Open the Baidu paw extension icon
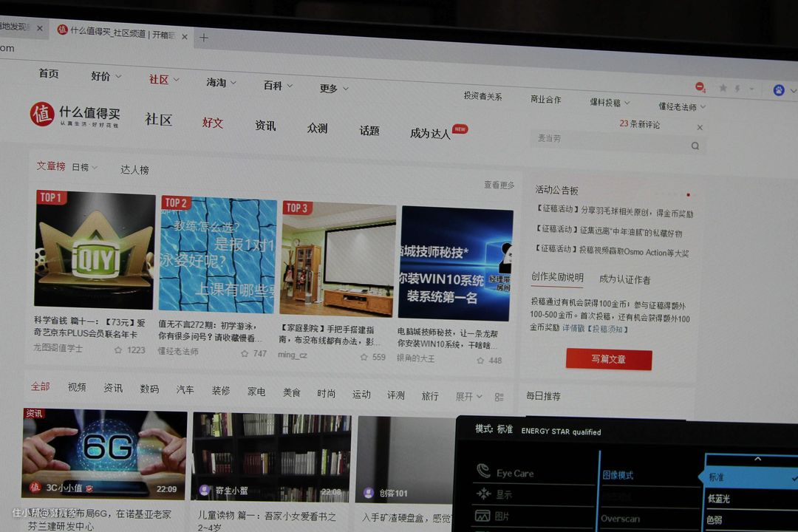 778,90
